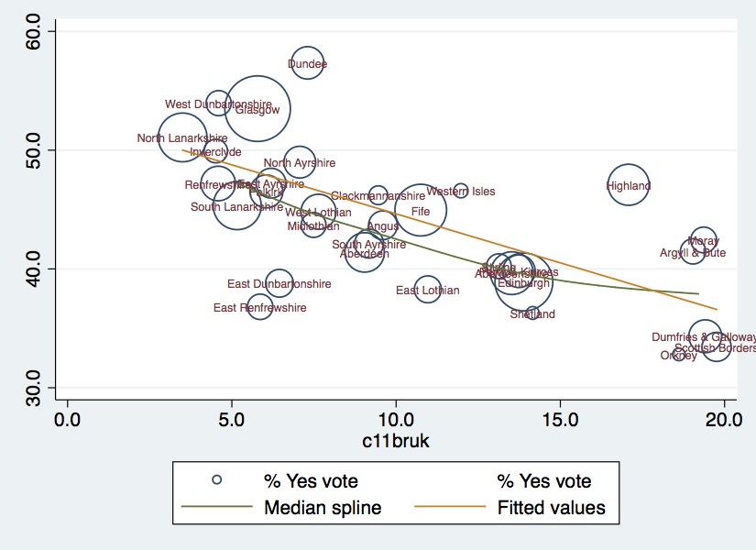Click the Highland data bubble
This screenshot has height=550, width=756.
click(628, 186)
